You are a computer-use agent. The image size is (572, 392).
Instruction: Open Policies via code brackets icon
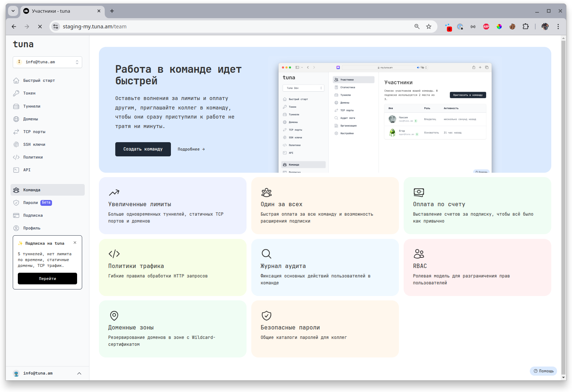[16, 157]
